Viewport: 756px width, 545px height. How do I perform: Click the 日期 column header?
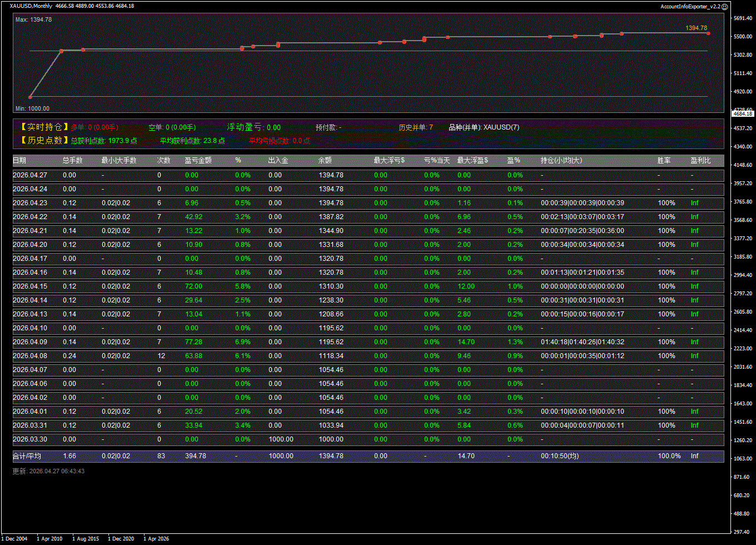tap(19, 161)
